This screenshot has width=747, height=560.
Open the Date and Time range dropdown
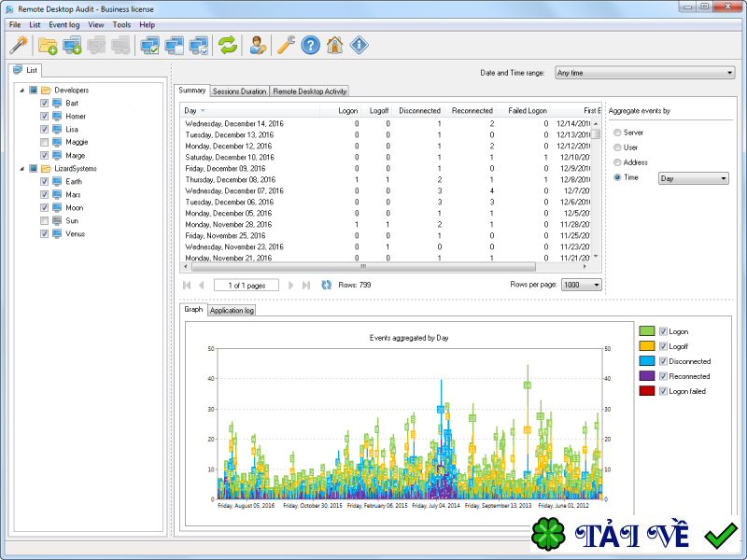click(x=644, y=73)
